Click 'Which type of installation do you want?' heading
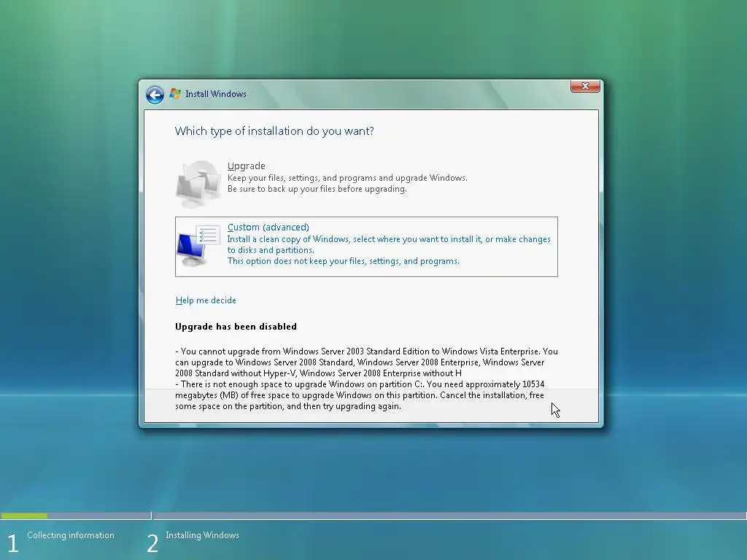Screen dimensions: 747x560 click(274, 131)
